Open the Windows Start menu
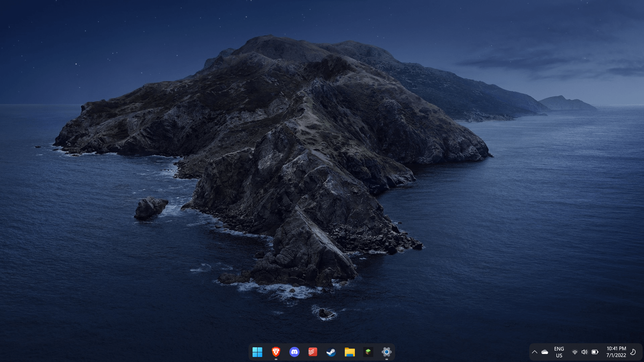The image size is (644, 362). (x=257, y=352)
